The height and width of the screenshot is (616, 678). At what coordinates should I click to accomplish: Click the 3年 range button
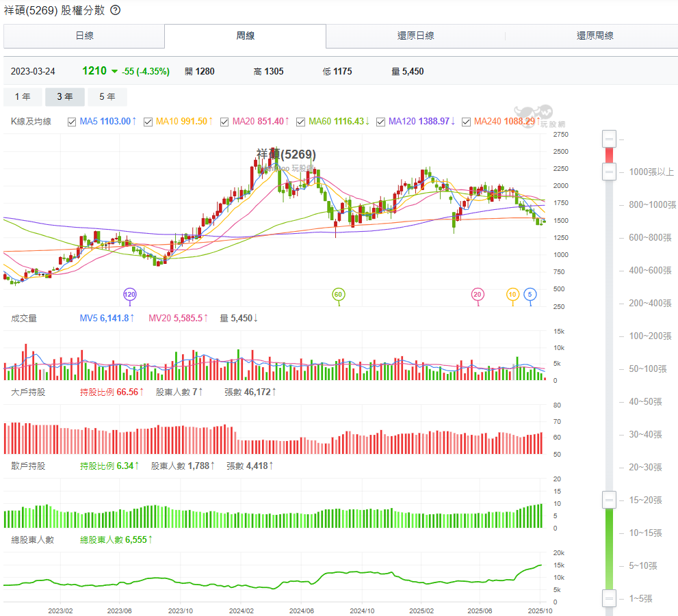(65, 97)
